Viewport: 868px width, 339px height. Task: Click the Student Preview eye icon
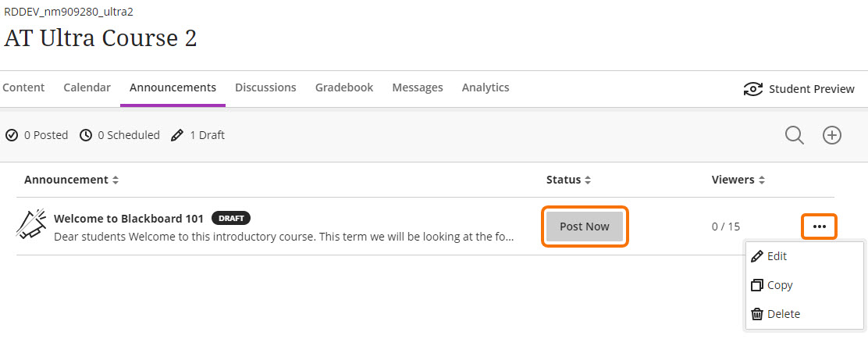pyautogui.click(x=752, y=89)
